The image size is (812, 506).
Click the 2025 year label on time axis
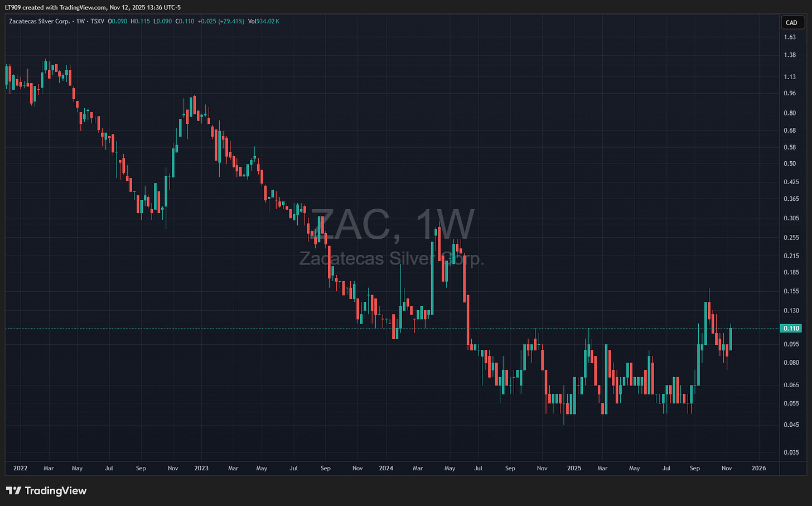574,468
